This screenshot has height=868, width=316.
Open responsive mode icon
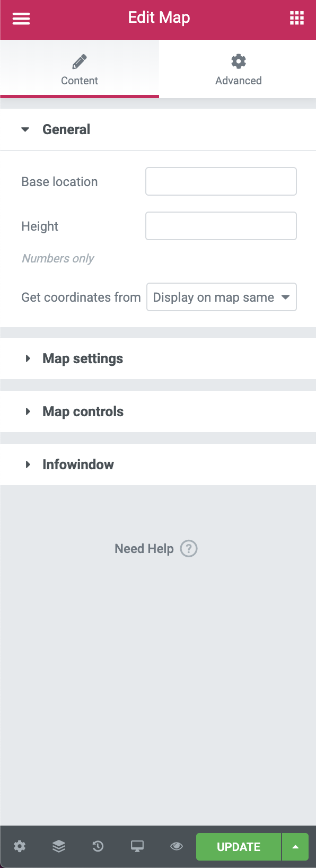[137, 847]
